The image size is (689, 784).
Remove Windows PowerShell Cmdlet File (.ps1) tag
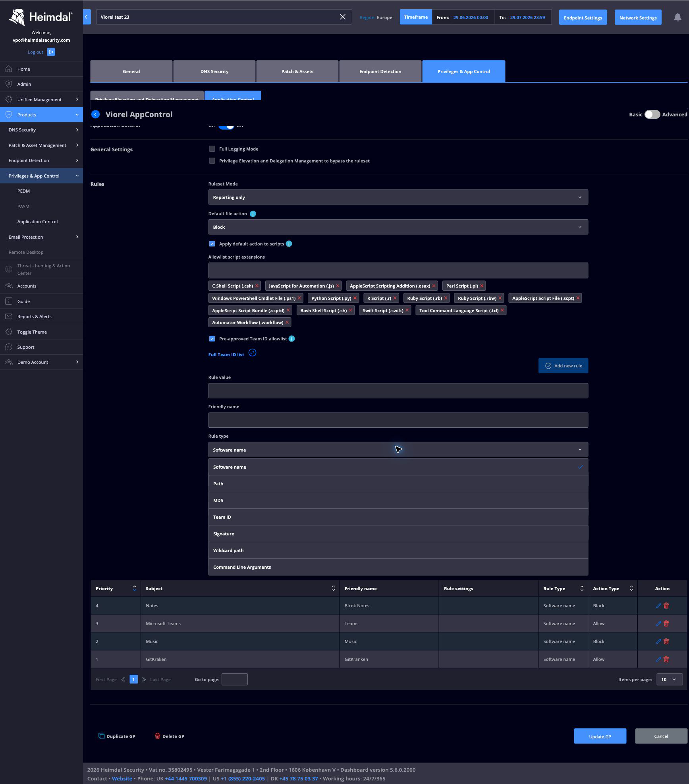pos(299,298)
